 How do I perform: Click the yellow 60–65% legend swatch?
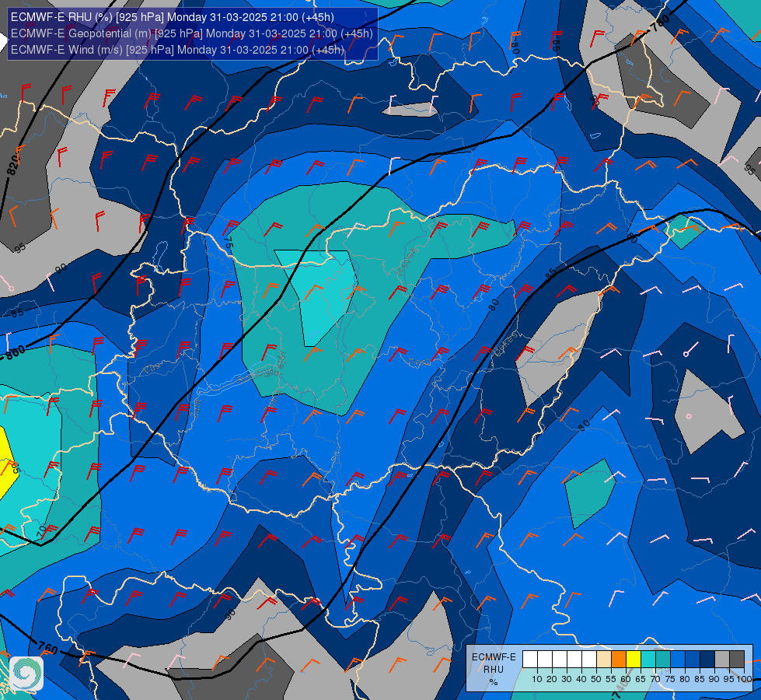(634, 659)
